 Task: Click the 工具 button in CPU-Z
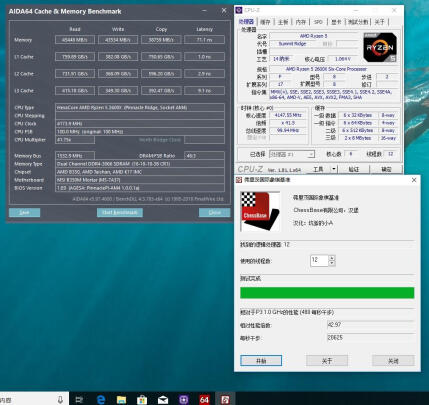[318, 169]
